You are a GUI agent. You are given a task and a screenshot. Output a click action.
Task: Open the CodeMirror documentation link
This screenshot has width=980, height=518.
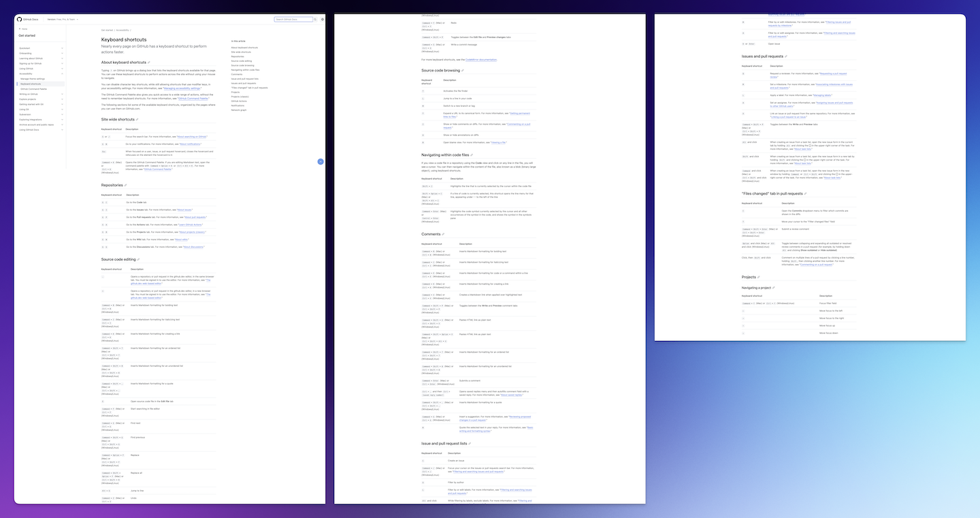481,60
